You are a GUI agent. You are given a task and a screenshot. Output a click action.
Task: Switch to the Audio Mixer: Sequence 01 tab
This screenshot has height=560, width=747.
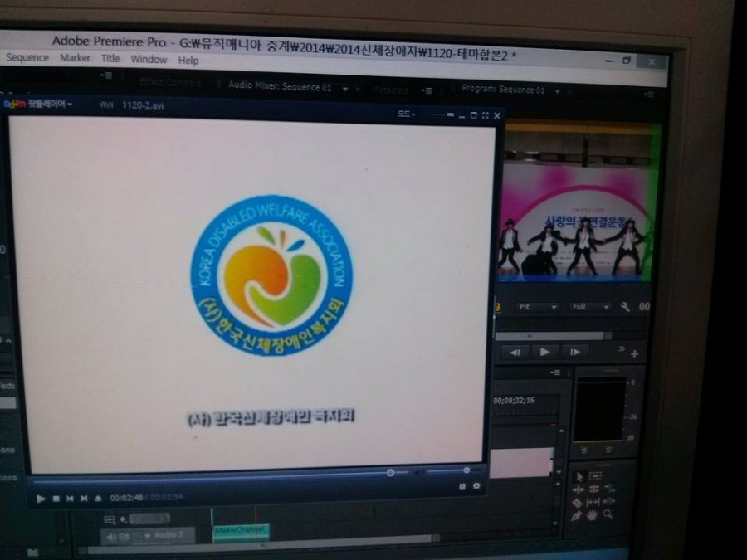[280, 86]
